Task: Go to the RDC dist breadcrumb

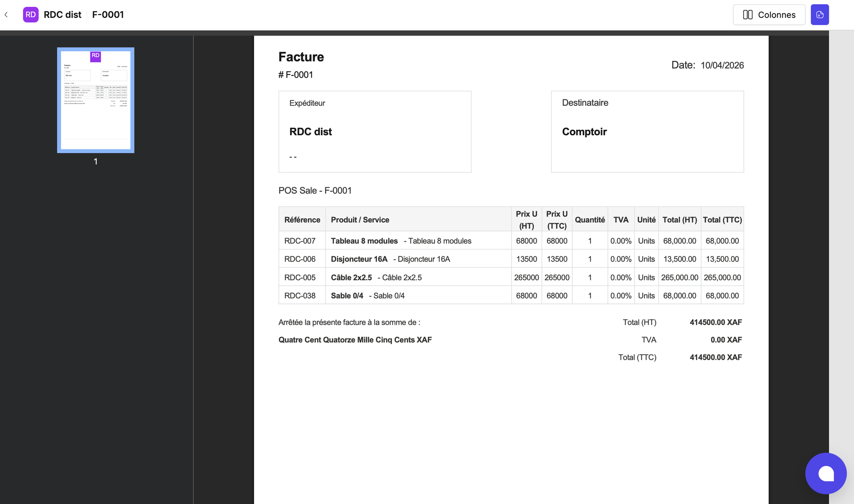Action: click(x=62, y=15)
